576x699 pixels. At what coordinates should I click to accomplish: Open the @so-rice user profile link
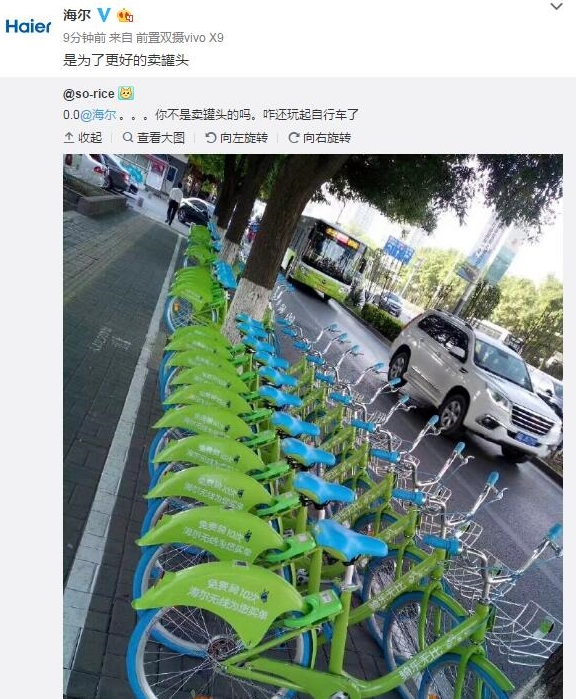tap(89, 94)
